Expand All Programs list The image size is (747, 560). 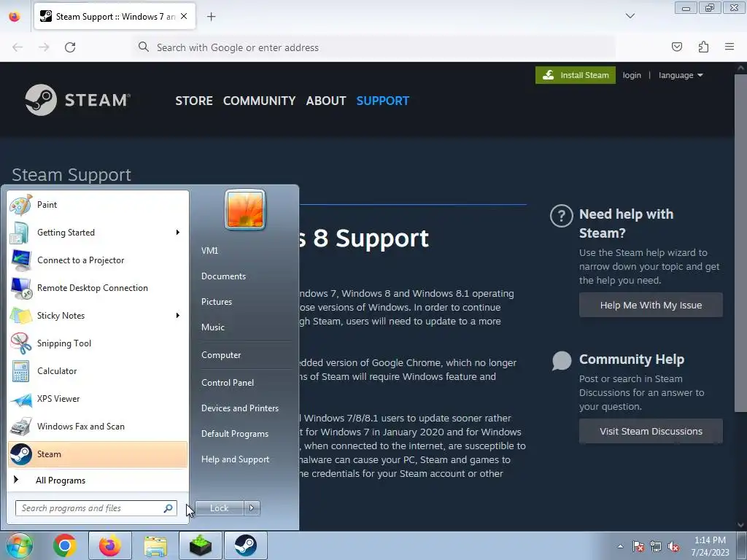[x=98, y=480]
